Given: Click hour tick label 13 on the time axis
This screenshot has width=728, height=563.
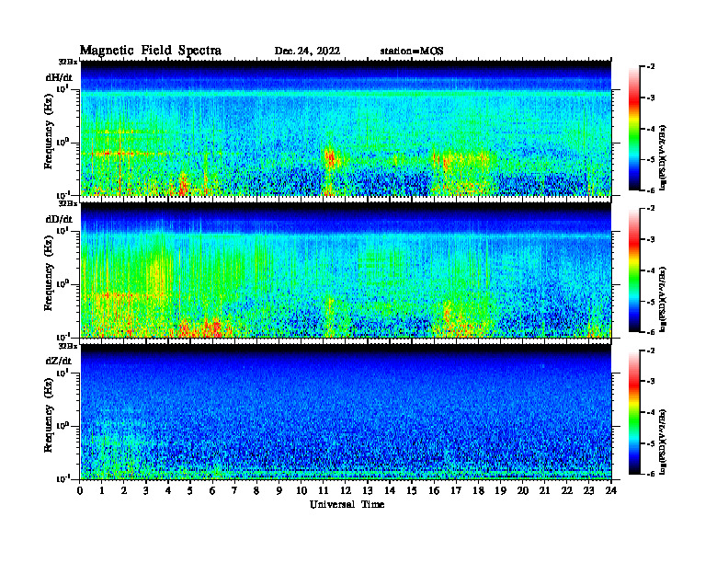Looking at the screenshot, I should point(368,491).
